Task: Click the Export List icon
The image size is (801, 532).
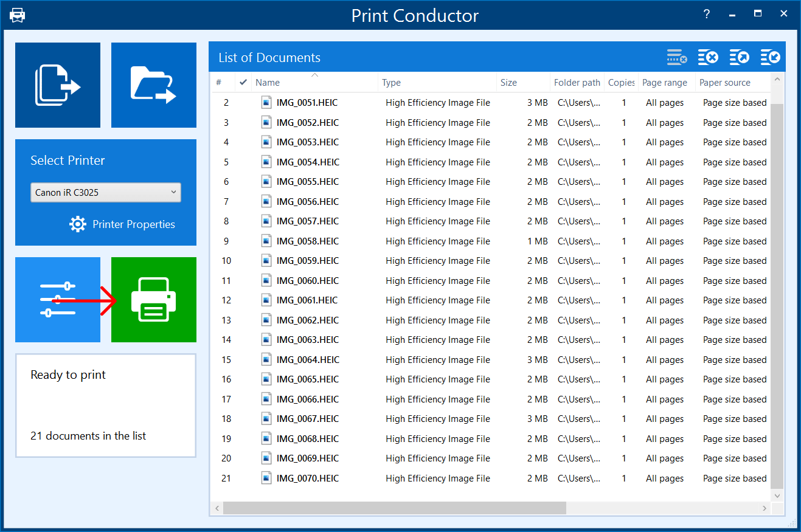Action: coord(740,58)
